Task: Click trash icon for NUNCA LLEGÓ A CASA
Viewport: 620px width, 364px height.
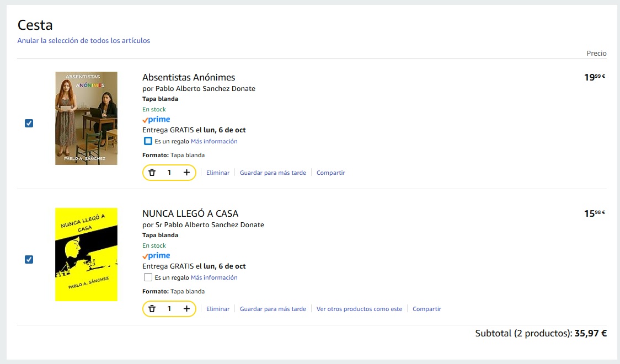Action: coord(152,309)
